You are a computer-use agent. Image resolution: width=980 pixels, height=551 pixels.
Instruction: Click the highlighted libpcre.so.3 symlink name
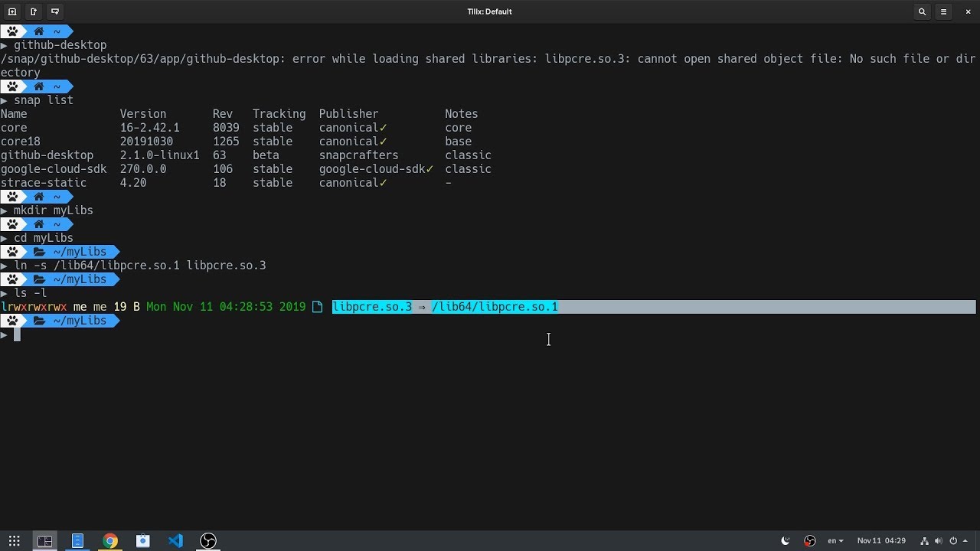(372, 307)
